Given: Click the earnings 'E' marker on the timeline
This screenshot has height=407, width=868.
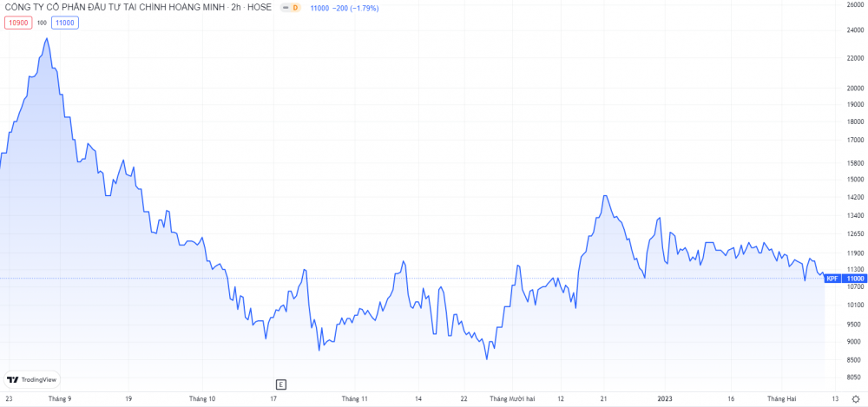Looking at the screenshot, I should (280, 384).
